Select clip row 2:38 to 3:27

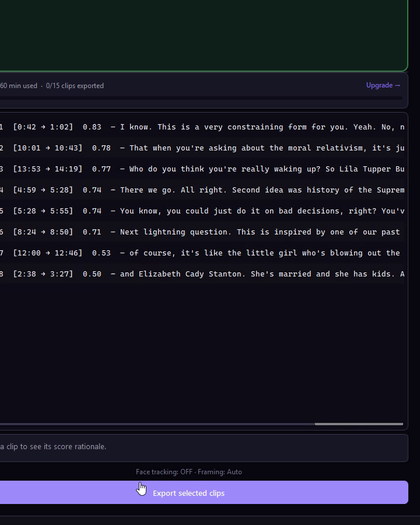tap(202, 274)
